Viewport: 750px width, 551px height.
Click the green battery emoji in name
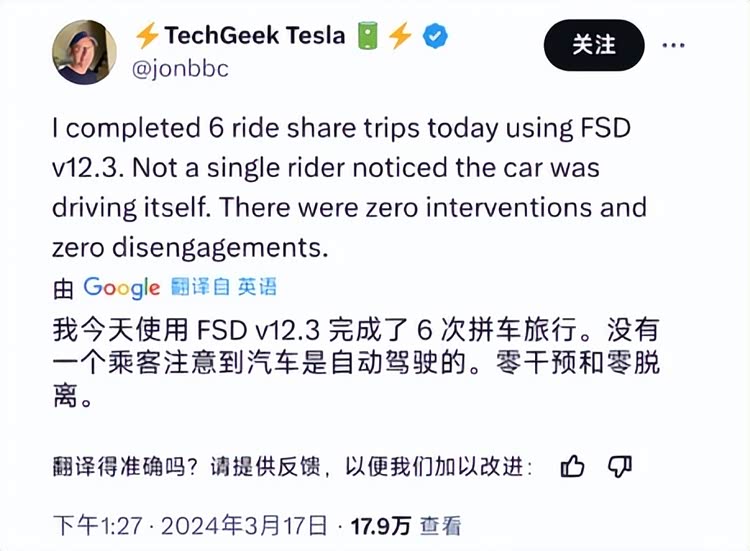point(367,37)
